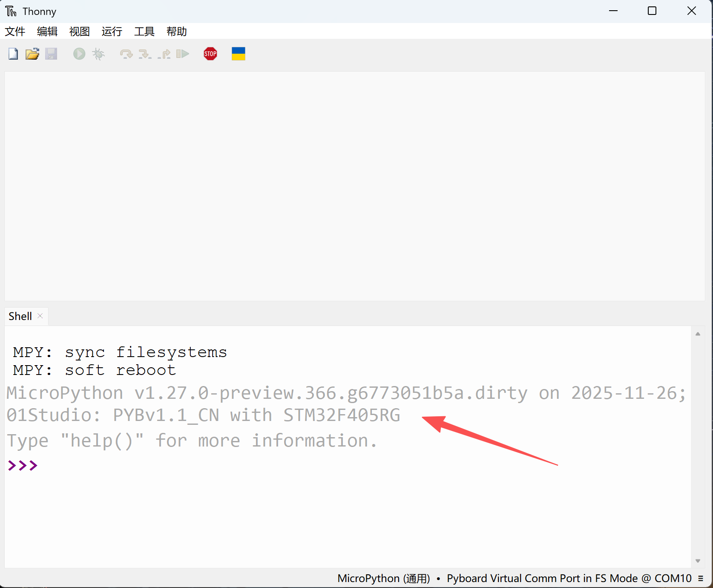Click the Ukraine flag toolbar icon
Screen dimensions: 713x588
(x=238, y=54)
